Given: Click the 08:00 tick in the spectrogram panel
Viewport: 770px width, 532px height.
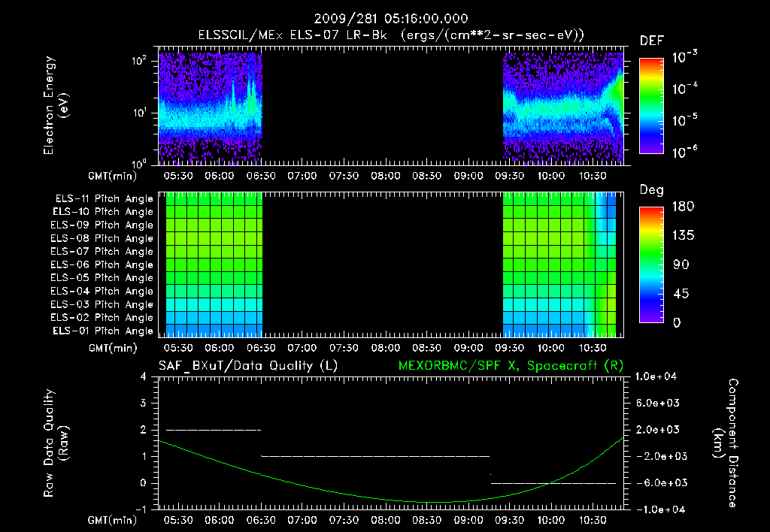Looking at the screenshot, I should [386, 176].
